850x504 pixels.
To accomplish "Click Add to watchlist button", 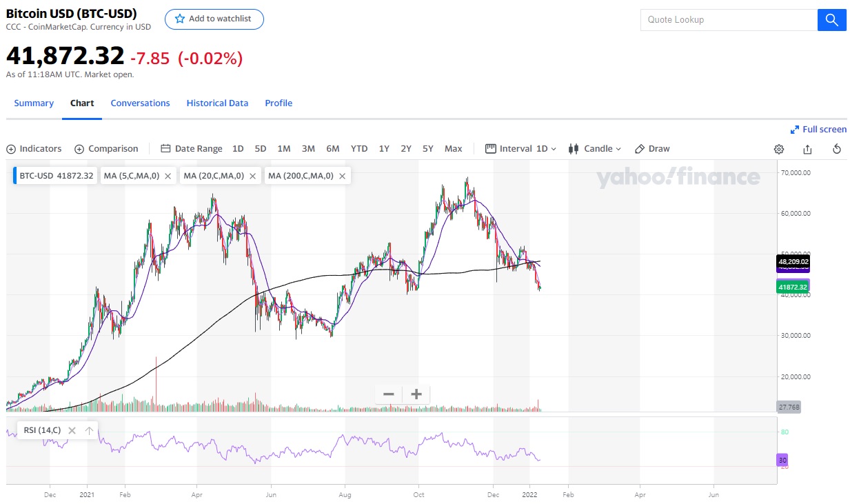I will click(214, 19).
